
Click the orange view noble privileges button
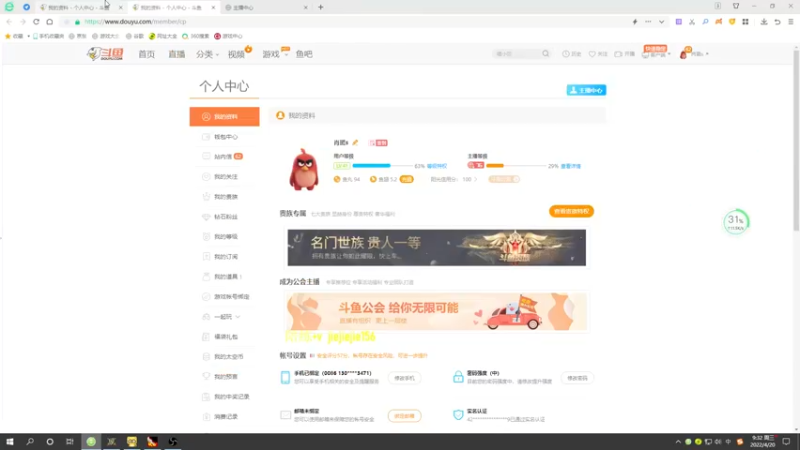click(x=571, y=211)
